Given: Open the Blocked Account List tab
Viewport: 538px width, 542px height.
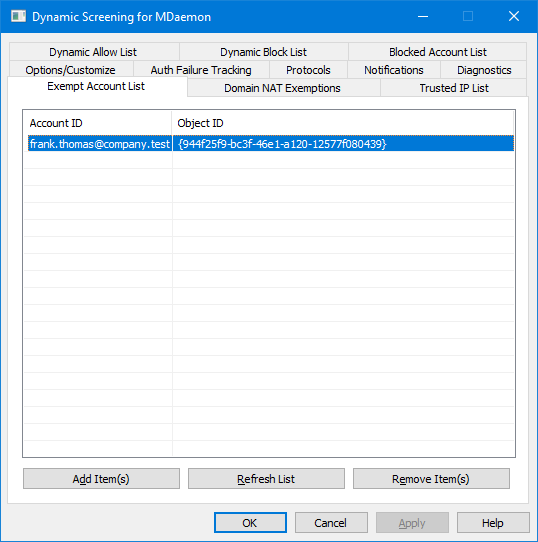Looking at the screenshot, I should pos(437,52).
